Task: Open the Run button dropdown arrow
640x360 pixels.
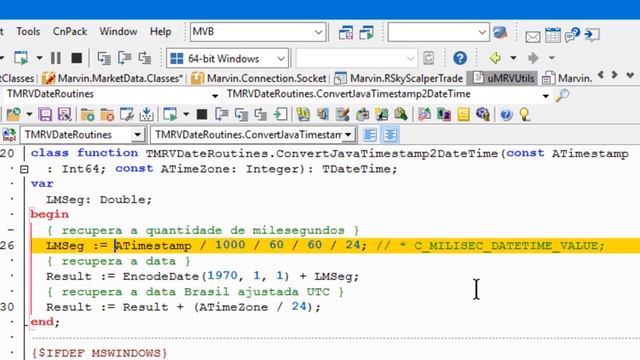Action: [39, 58]
